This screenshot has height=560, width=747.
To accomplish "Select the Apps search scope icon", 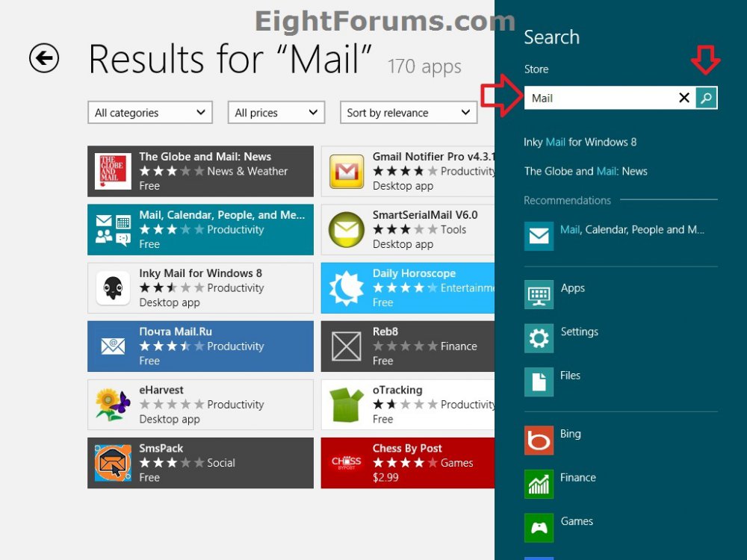I will (x=539, y=294).
